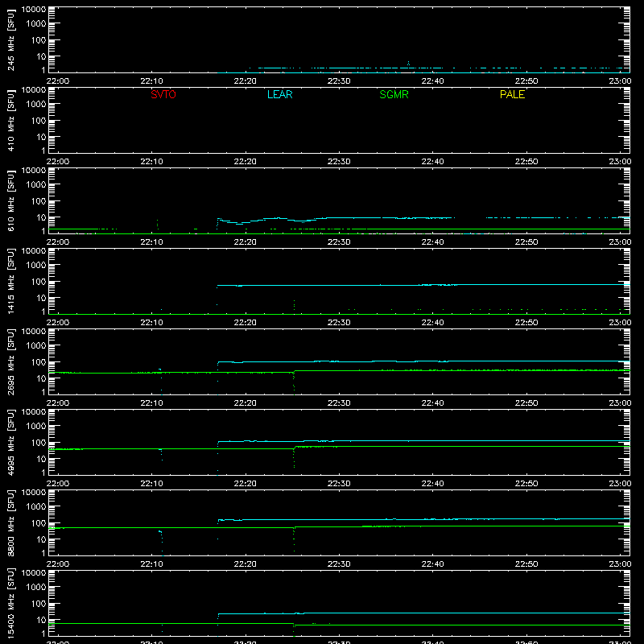
Task: Select the 410 MHz [SFU] axis title
Action: click(11, 121)
